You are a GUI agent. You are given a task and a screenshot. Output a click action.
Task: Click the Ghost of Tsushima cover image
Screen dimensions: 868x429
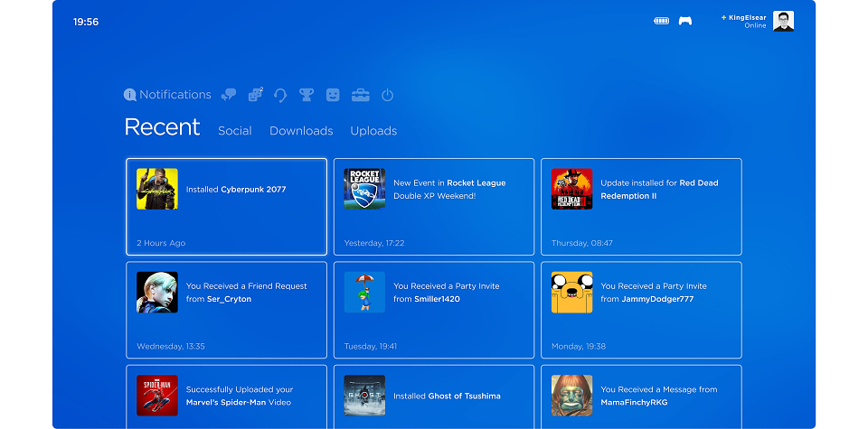[364, 396]
